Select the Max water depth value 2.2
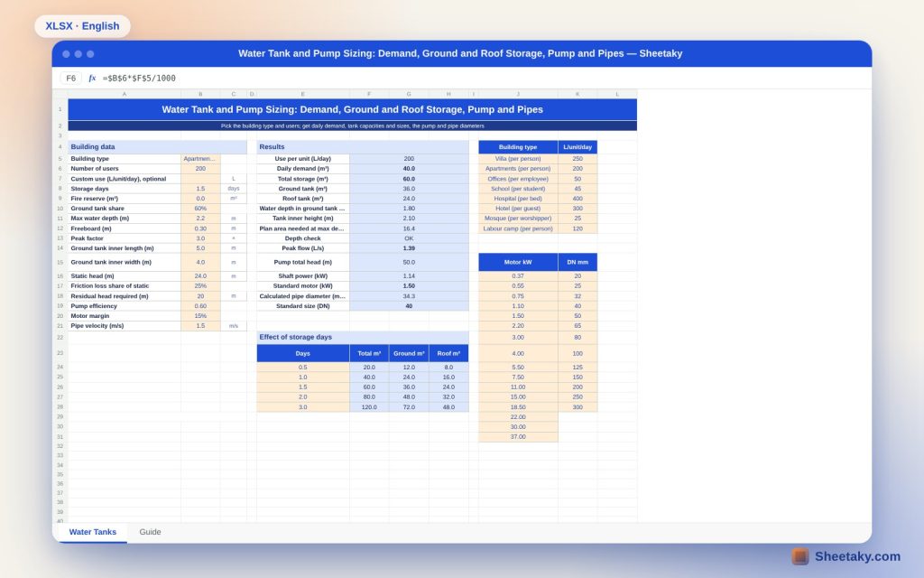This screenshot has height=578, width=924. coord(200,219)
